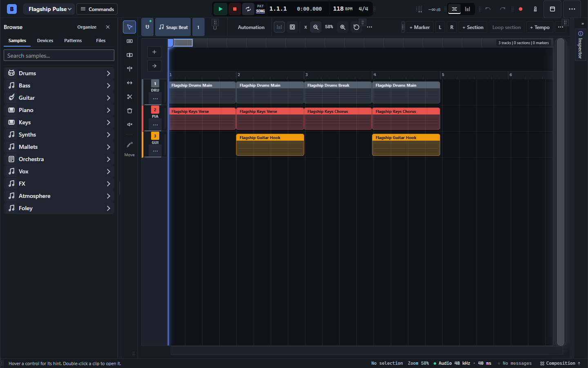The image size is (588, 368).
Task: Set right locator with R button
Action: pos(452,27)
